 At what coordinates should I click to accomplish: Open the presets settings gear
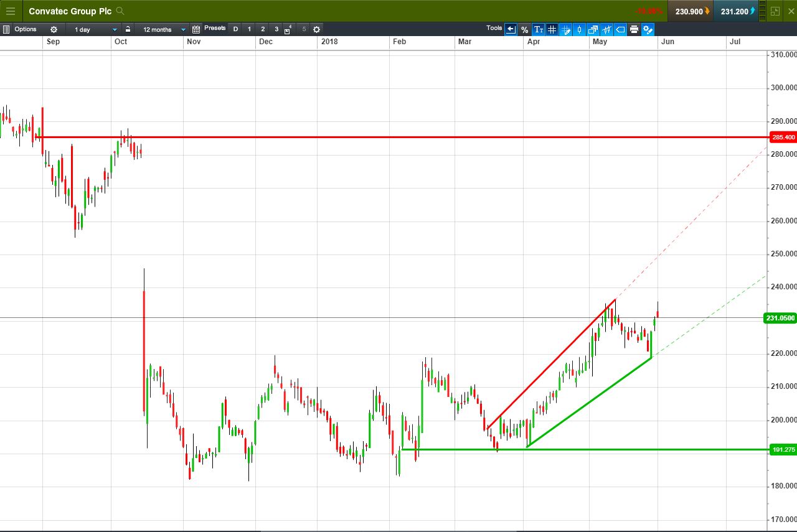316,29
